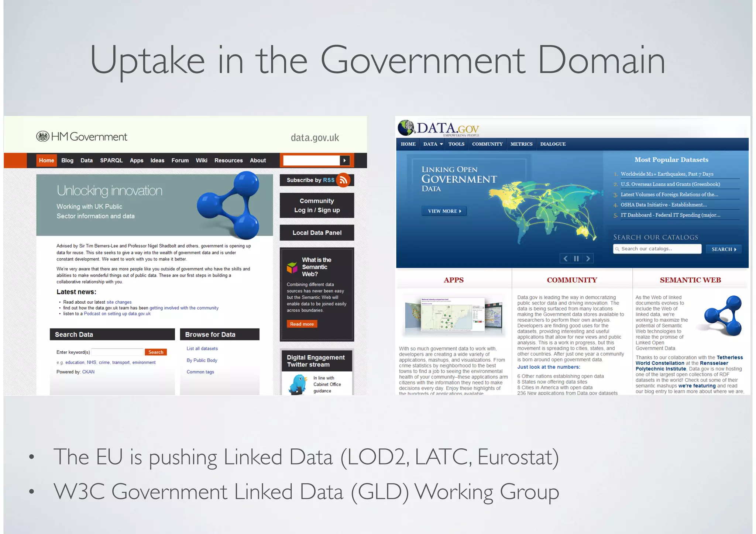This screenshot has height=534, width=756.
Task: Open the Blog menu item
Action: (x=67, y=161)
